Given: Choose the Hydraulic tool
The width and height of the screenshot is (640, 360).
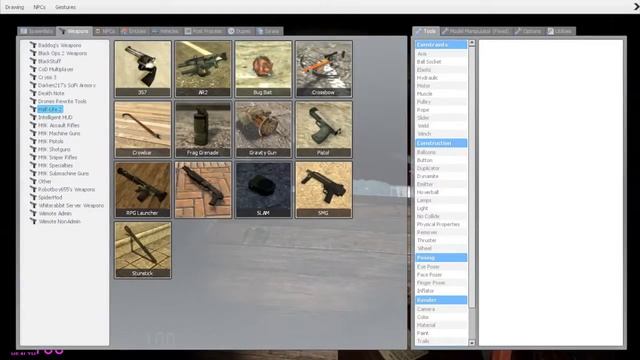Looking at the screenshot, I should (441, 78).
